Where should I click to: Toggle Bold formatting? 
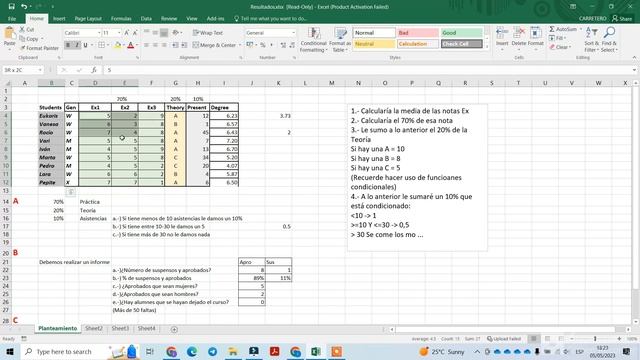tap(68, 45)
